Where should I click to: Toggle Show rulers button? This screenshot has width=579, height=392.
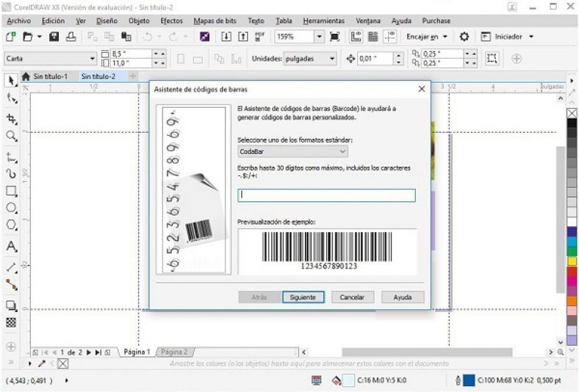tap(356, 37)
